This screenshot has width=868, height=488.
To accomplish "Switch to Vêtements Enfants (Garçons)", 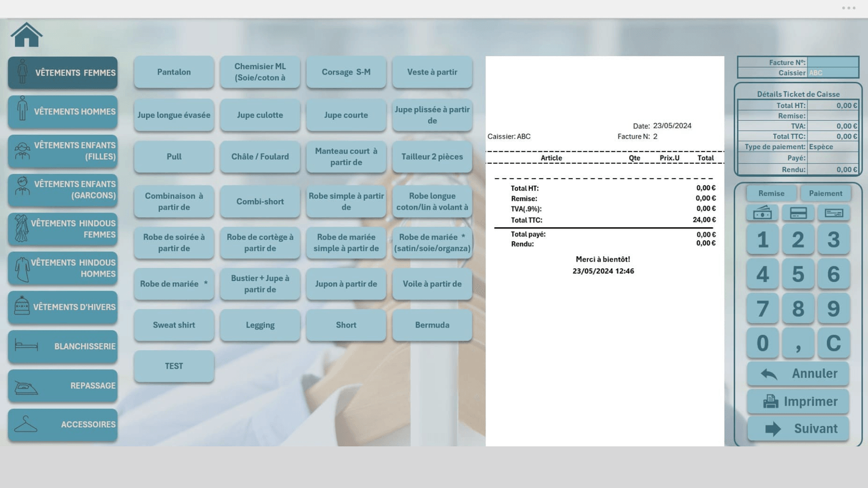I will tap(62, 190).
